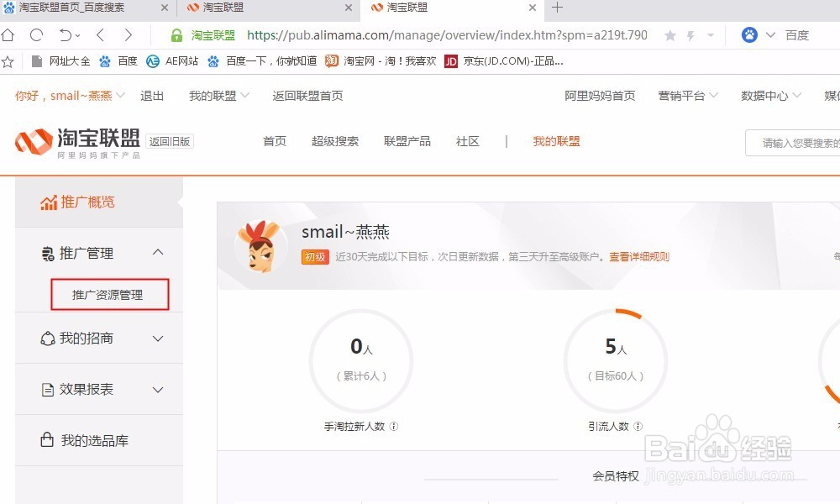Image resolution: width=840 pixels, height=504 pixels.
Task: Go to 阿里妈妈首页
Action: tap(600, 96)
